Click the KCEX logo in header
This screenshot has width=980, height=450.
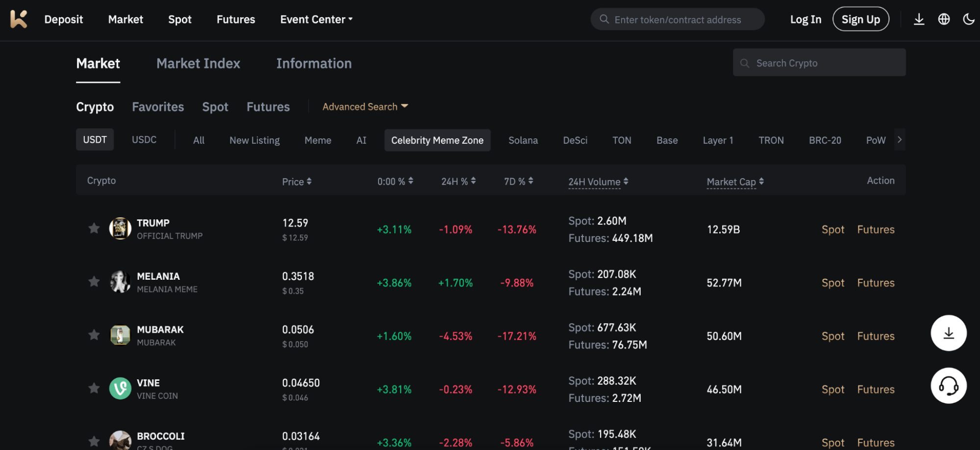tap(19, 19)
